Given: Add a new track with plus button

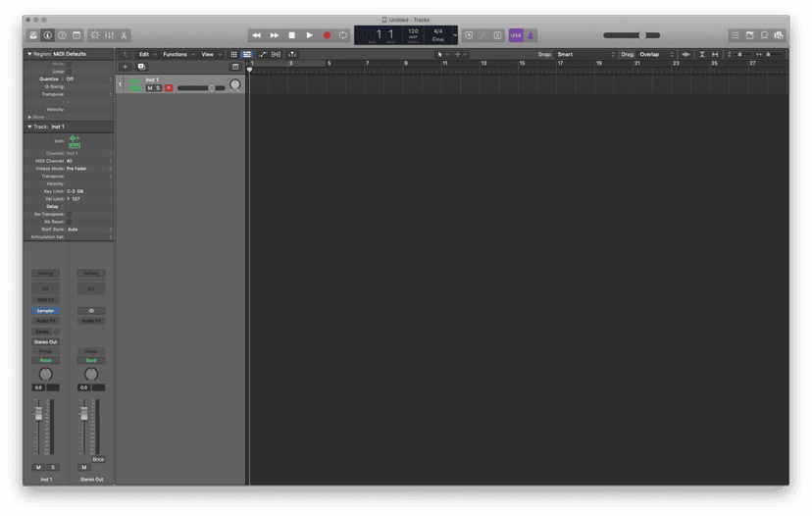Looking at the screenshot, I should (125, 67).
